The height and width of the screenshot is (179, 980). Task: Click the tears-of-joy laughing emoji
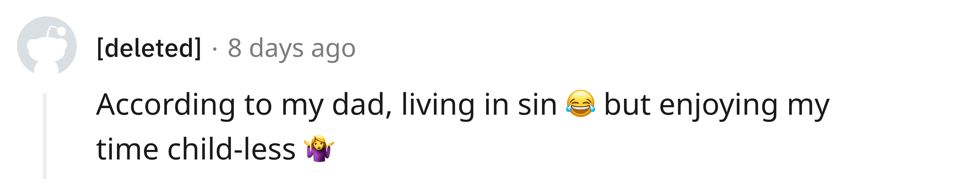click(x=580, y=104)
